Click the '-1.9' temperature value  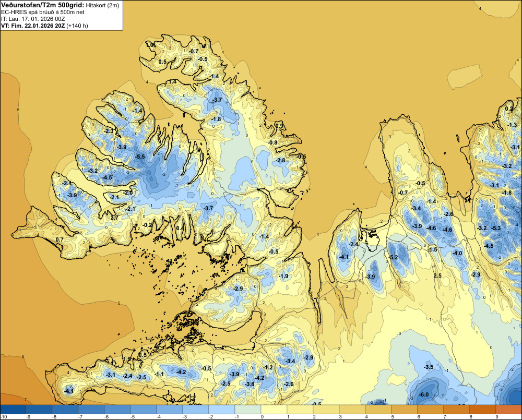pos(283,276)
